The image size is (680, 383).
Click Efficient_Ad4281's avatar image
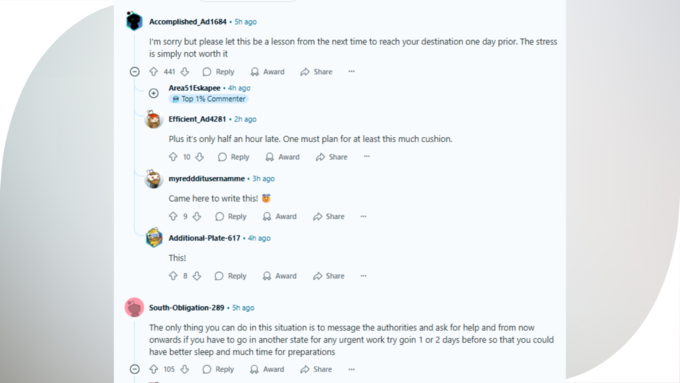pos(154,119)
